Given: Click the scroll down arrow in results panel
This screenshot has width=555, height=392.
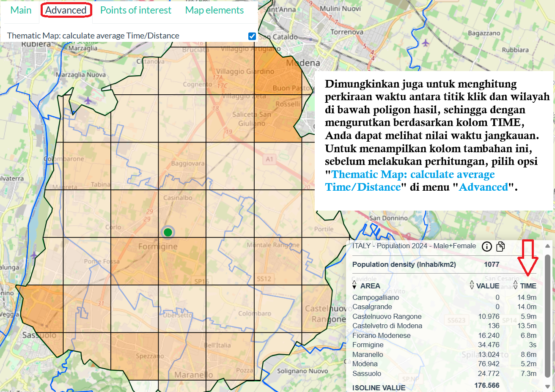Looking at the screenshot, I should [547, 387].
